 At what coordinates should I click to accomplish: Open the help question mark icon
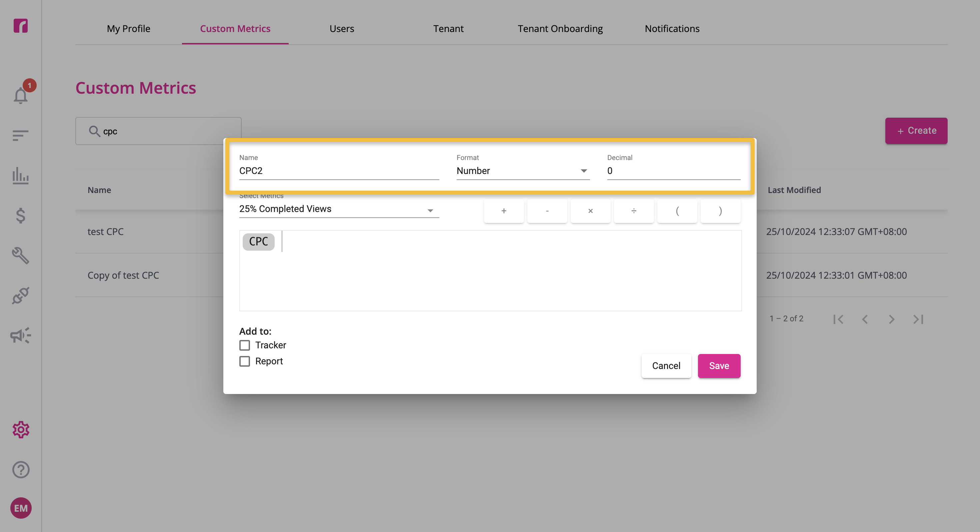pyautogui.click(x=21, y=470)
